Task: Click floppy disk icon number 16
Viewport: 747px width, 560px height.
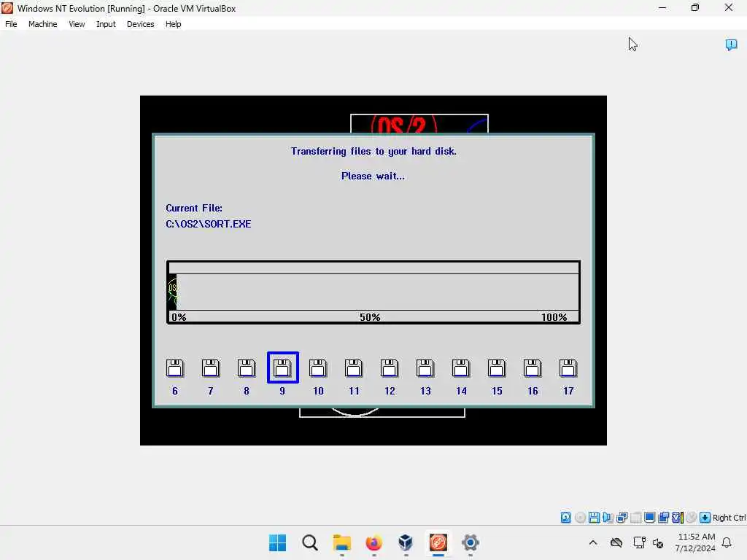Action: pos(532,368)
